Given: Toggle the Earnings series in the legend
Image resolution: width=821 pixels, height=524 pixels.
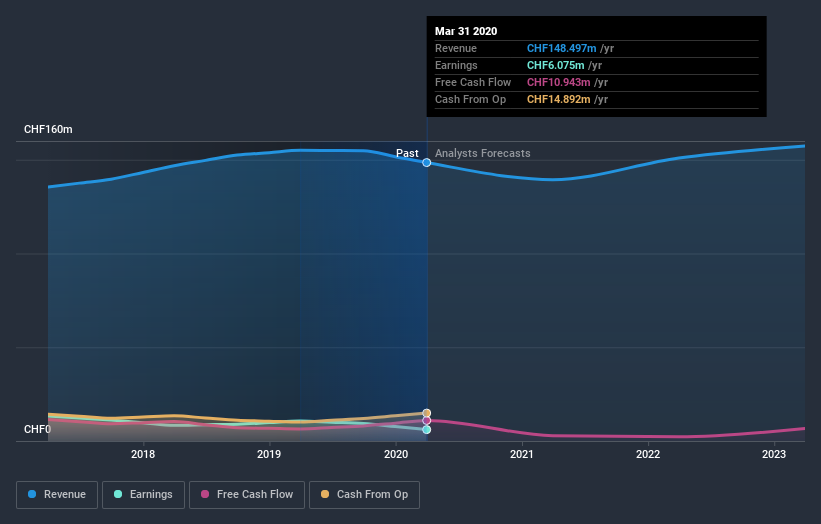Looking at the screenshot, I should click(143, 495).
